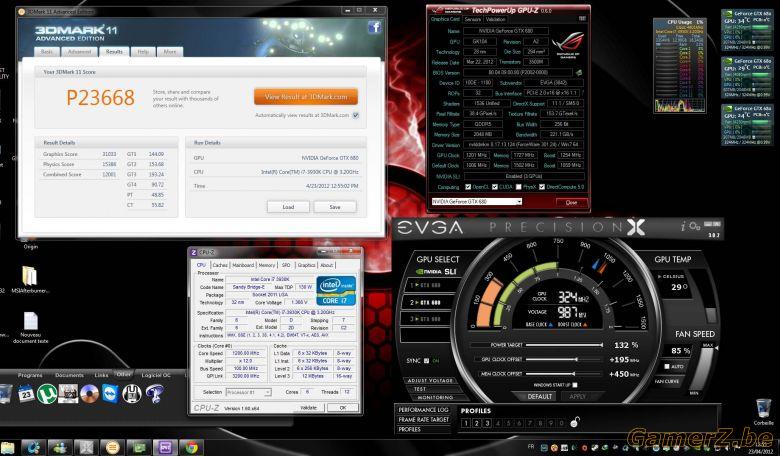Adjust the Mem Clock Offset slider
Screen dimensions: 780x456
(x=564, y=373)
